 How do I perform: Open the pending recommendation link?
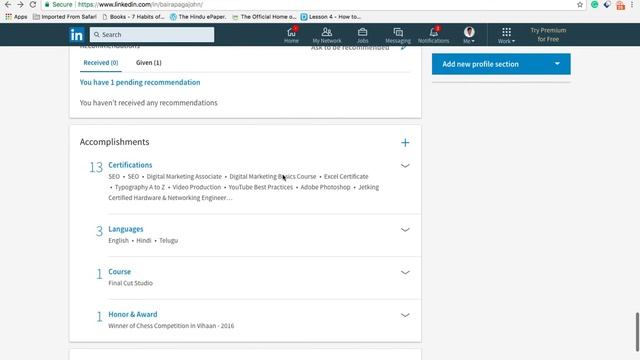pyautogui.click(x=140, y=82)
